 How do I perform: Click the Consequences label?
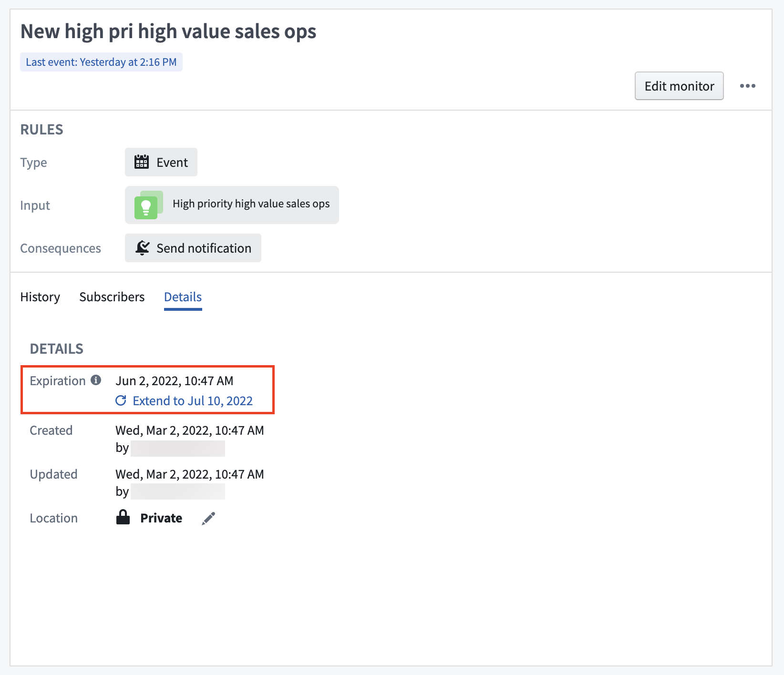61,248
